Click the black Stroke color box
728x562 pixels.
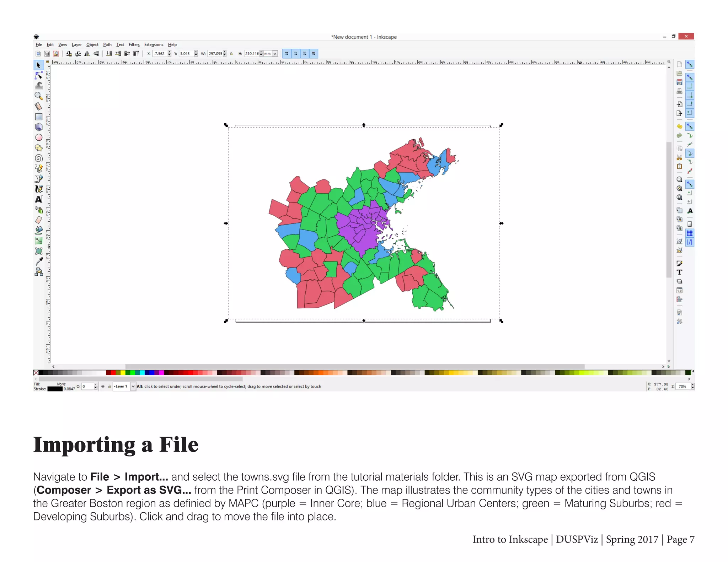(55, 389)
